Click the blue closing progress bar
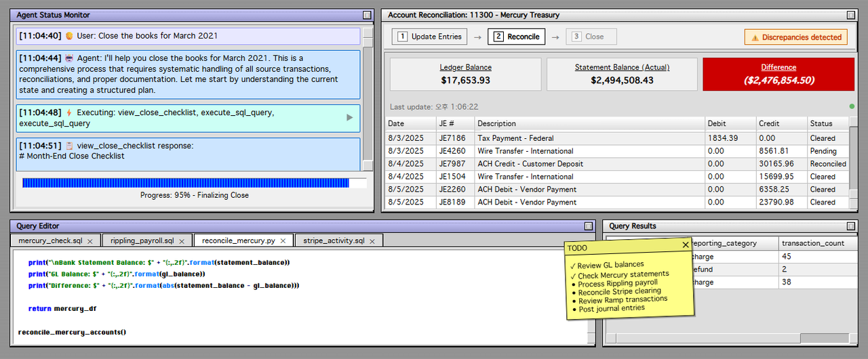The image size is (868, 359). (186, 183)
